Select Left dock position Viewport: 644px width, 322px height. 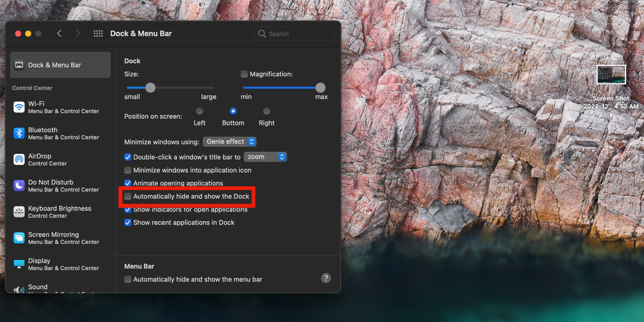click(x=199, y=111)
